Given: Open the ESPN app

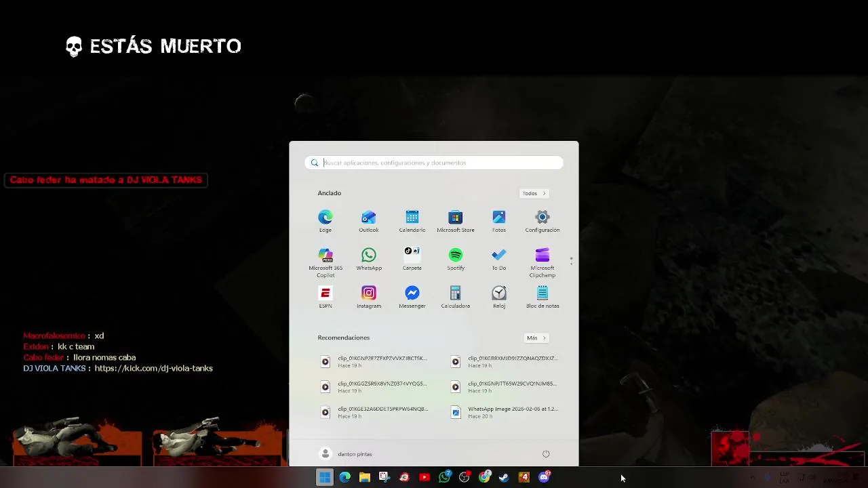Looking at the screenshot, I should pyautogui.click(x=325, y=297).
